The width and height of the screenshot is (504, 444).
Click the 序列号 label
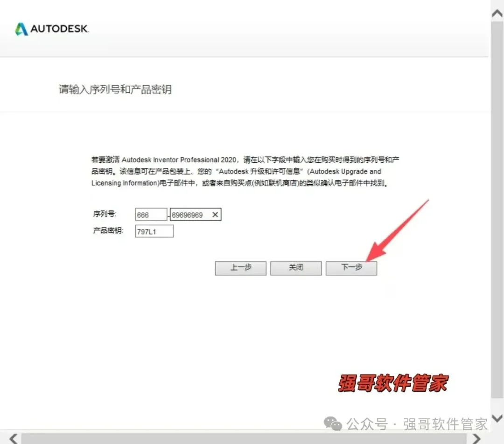tap(105, 214)
